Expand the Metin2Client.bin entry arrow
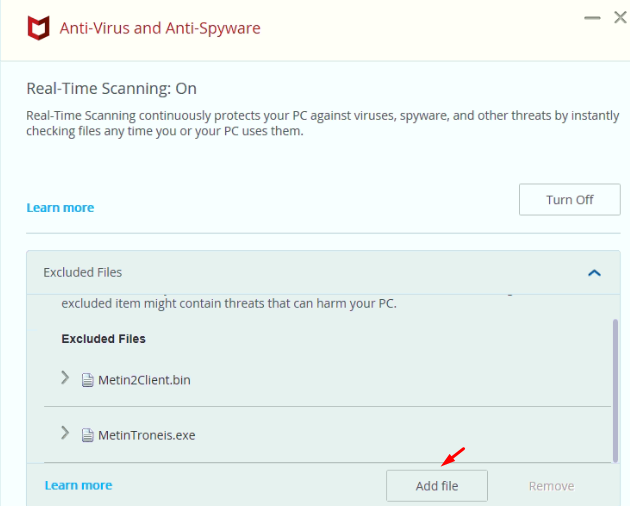Screen dimensions: 630x506 click(65, 378)
